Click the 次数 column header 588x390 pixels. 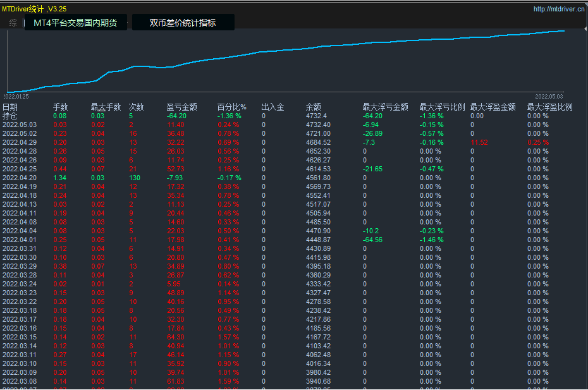[x=136, y=107]
